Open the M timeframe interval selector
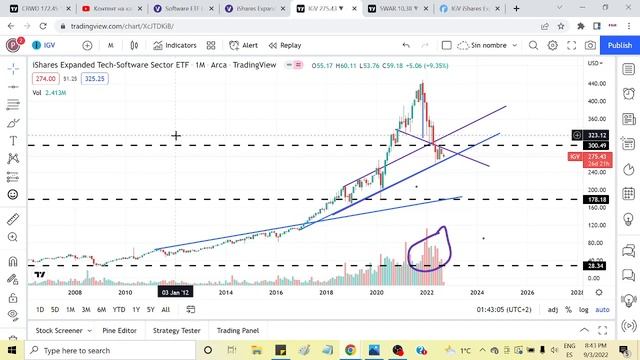The width and height of the screenshot is (640, 360). [111, 45]
